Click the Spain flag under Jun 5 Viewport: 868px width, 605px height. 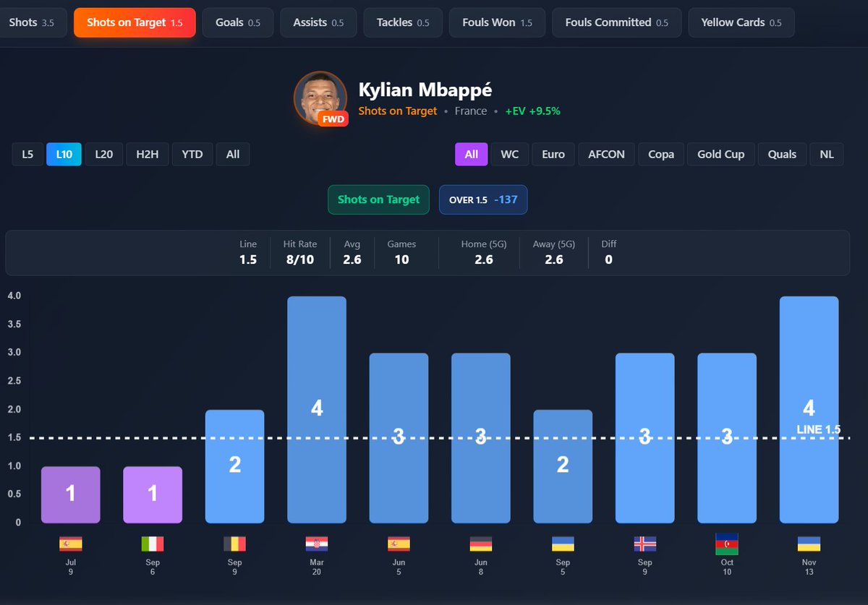tap(399, 544)
